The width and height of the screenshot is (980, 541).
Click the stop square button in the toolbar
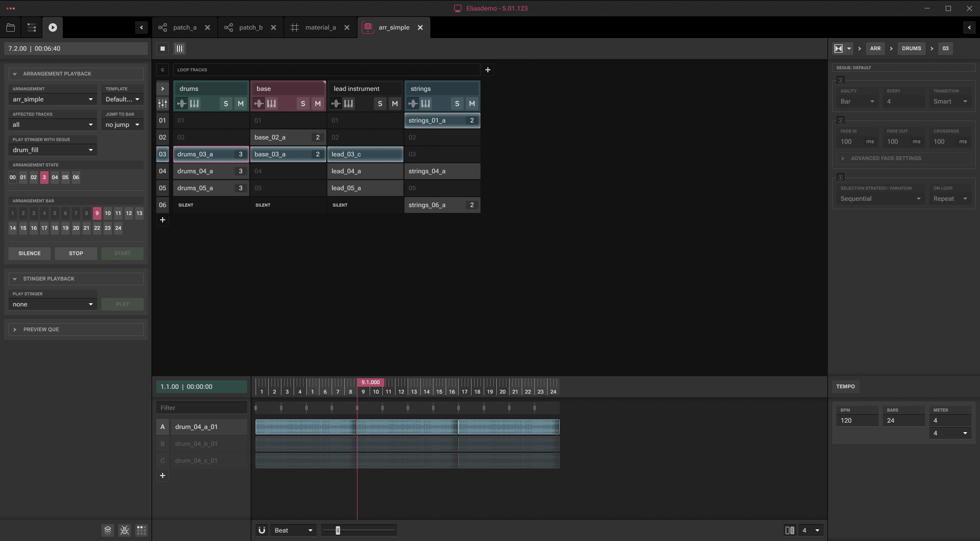163,49
